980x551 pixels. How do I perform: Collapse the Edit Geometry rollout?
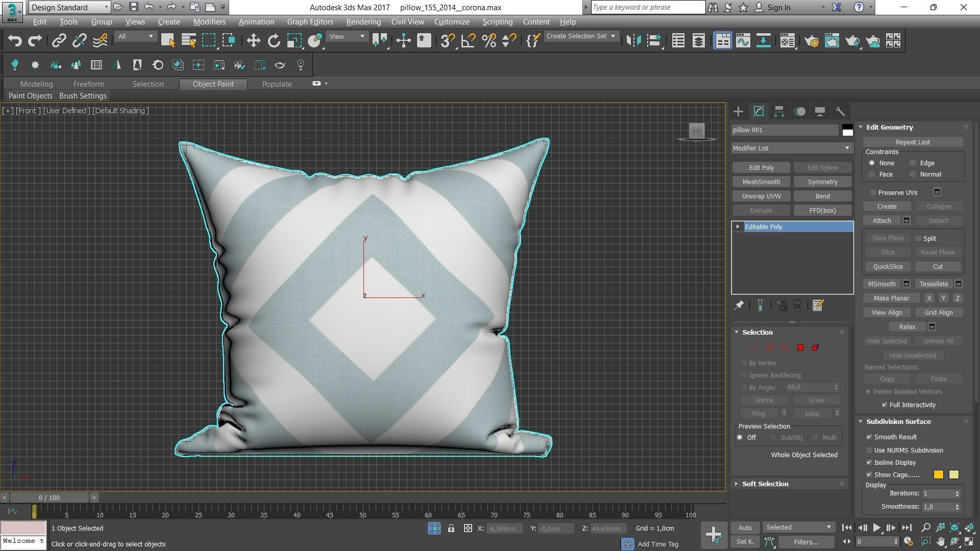(x=861, y=127)
